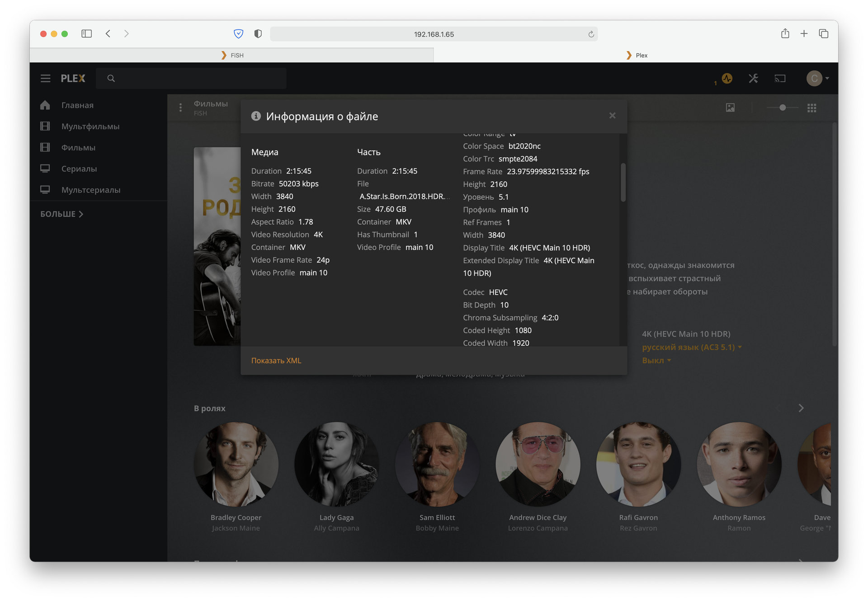Select Сериалы in the sidebar

(x=79, y=169)
